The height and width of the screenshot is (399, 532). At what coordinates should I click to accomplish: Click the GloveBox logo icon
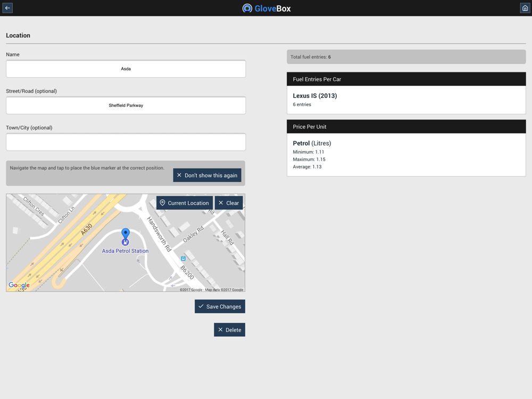(x=247, y=8)
